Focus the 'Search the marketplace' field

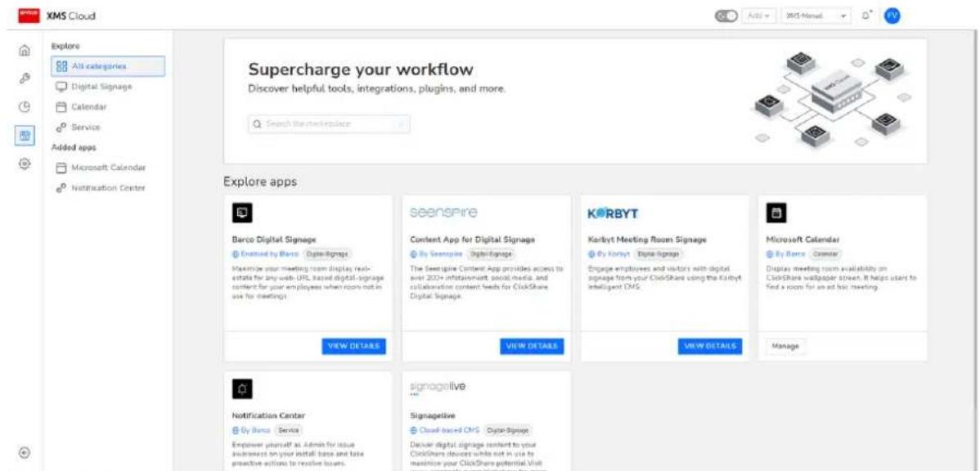tap(330, 123)
